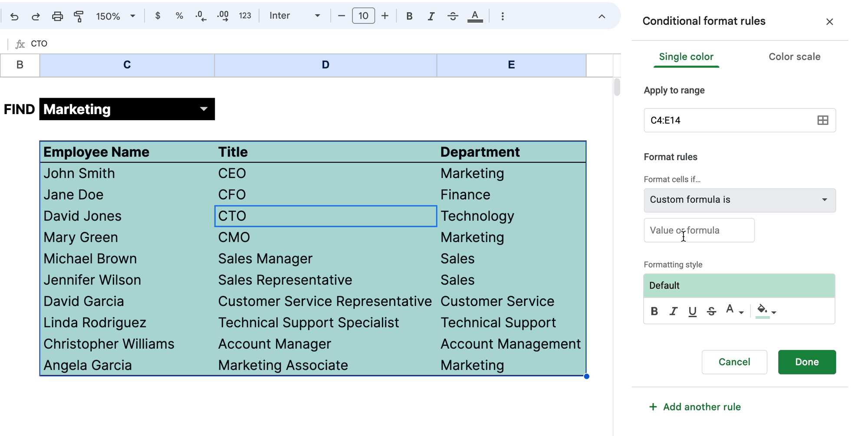Screen dimensions: 868x436
Task: Toggle strikethrough in formatting style
Action: tap(711, 311)
